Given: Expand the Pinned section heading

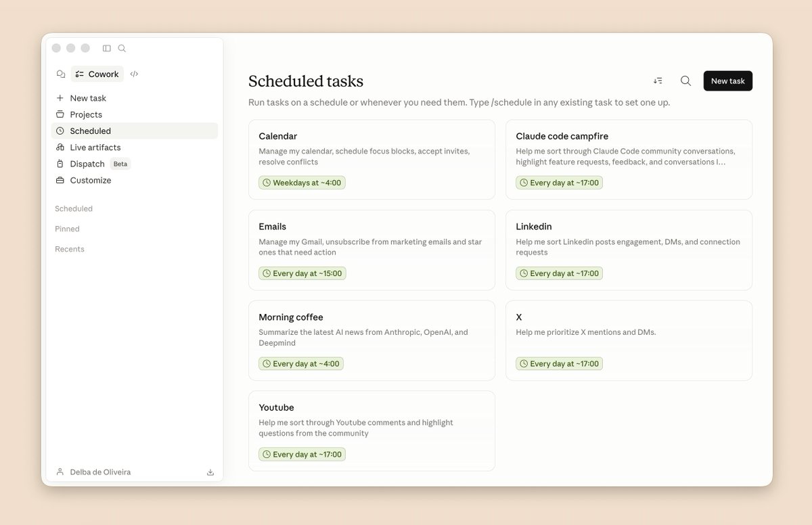Looking at the screenshot, I should pos(67,229).
